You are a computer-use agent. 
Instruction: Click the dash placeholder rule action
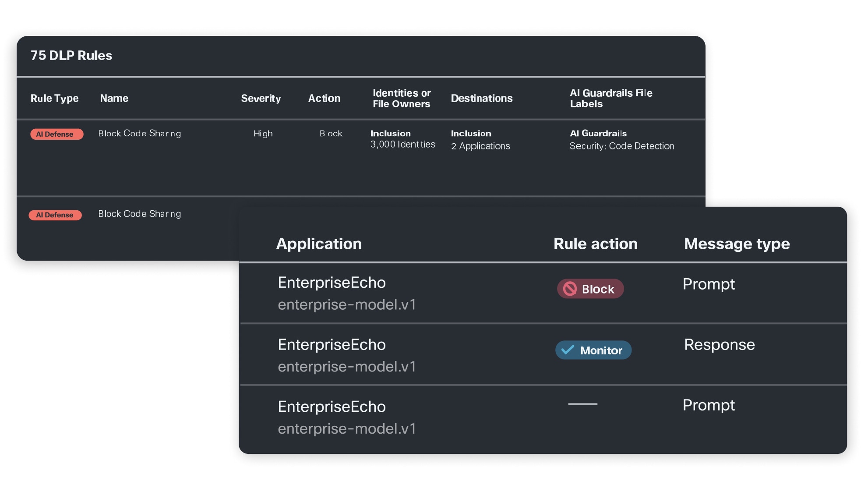(584, 405)
